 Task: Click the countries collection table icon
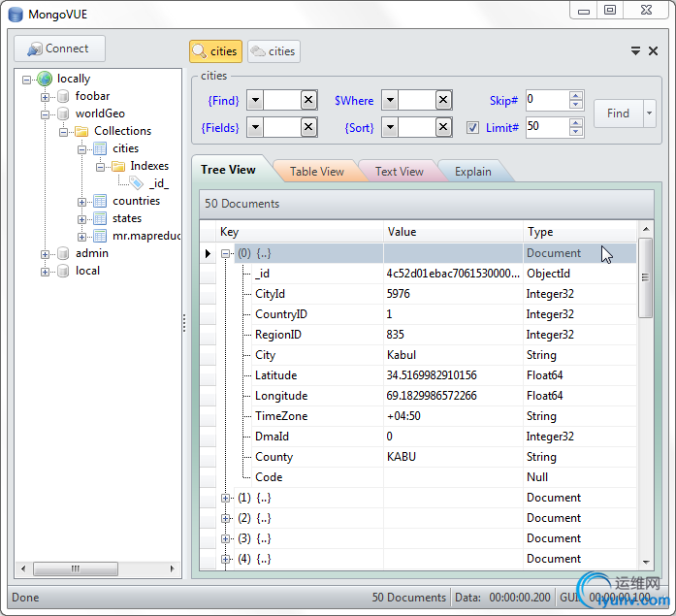100,202
